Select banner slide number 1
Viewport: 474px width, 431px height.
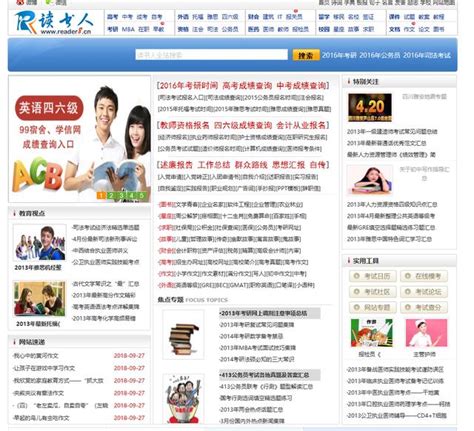coord(101,196)
